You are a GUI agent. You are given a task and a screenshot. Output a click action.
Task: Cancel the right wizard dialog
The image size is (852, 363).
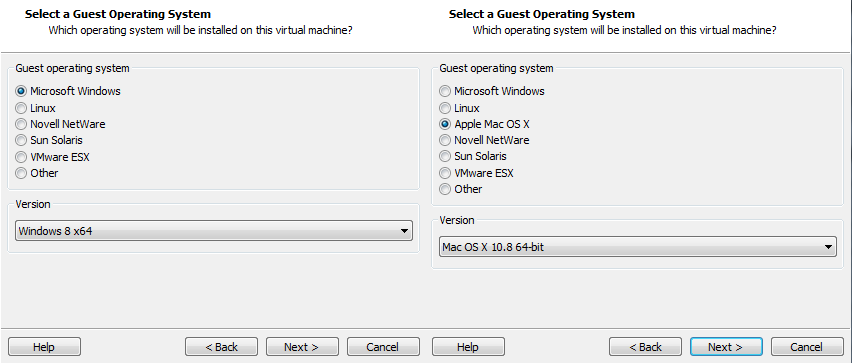click(x=807, y=347)
